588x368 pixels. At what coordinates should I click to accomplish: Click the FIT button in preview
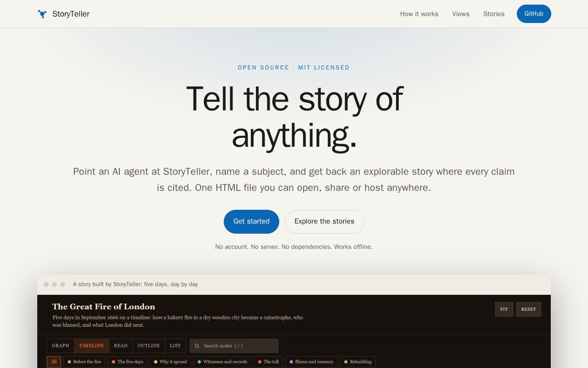pyautogui.click(x=504, y=309)
